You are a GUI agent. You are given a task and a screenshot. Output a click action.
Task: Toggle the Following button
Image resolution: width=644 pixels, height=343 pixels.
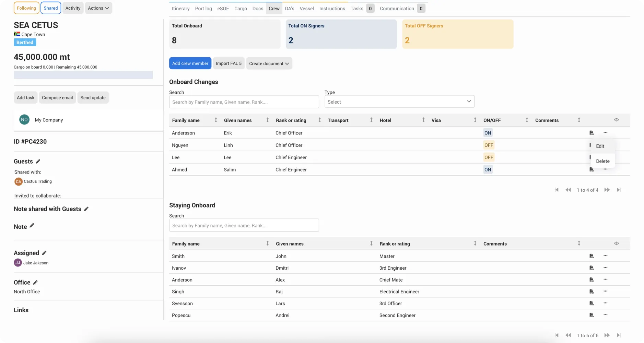pos(26,8)
